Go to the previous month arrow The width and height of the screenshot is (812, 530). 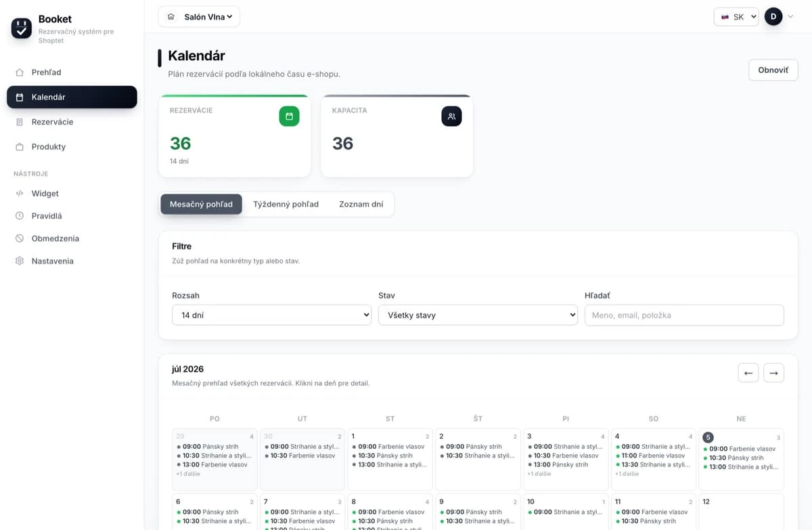point(748,373)
